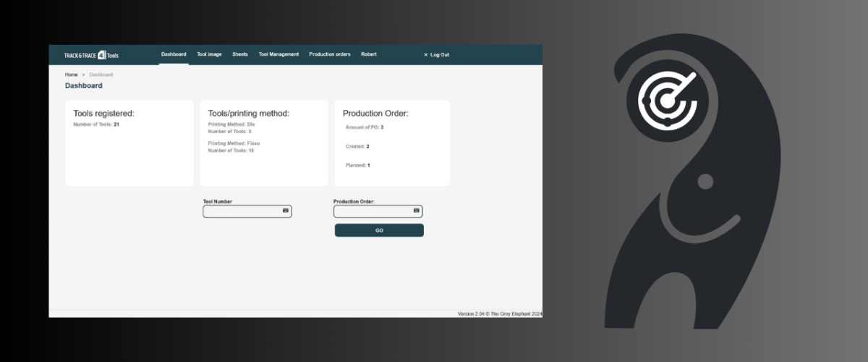The image size is (868, 362).
Task: Open the Dashboard tab
Action: 174,54
